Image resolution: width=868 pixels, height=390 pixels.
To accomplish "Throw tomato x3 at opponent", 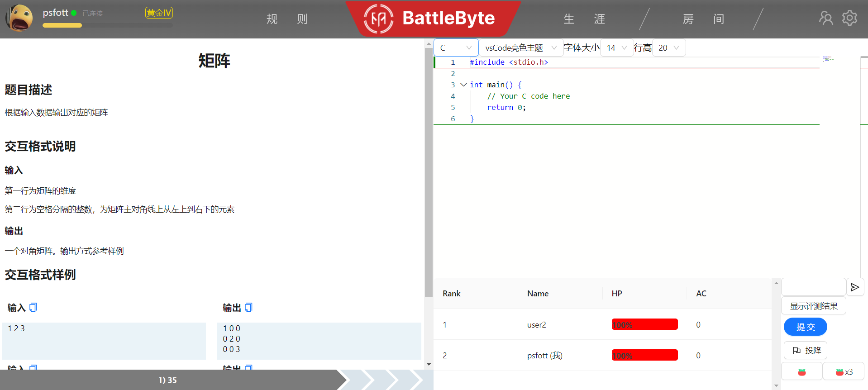I will coord(844,372).
